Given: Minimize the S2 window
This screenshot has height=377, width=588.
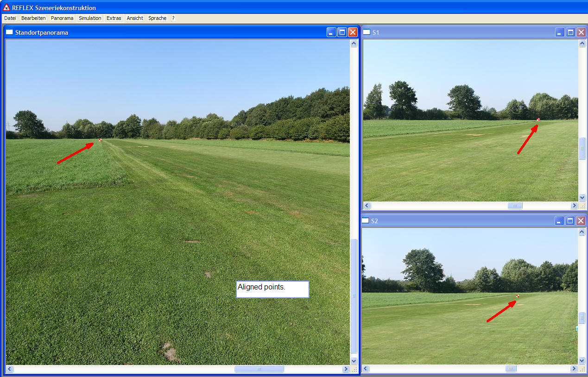Looking at the screenshot, I should (x=560, y=221).
